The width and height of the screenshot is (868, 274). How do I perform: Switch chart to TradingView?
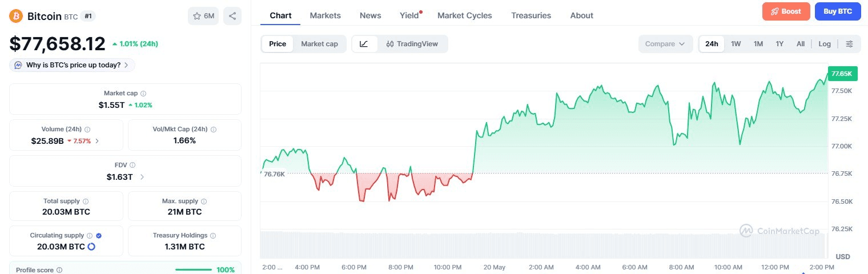pos(412,44)
